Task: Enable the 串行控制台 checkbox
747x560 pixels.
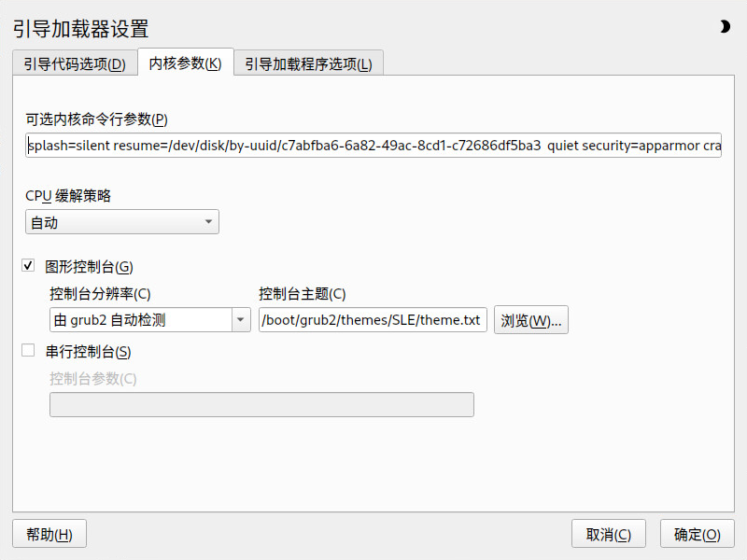Action: pos(28,351)
